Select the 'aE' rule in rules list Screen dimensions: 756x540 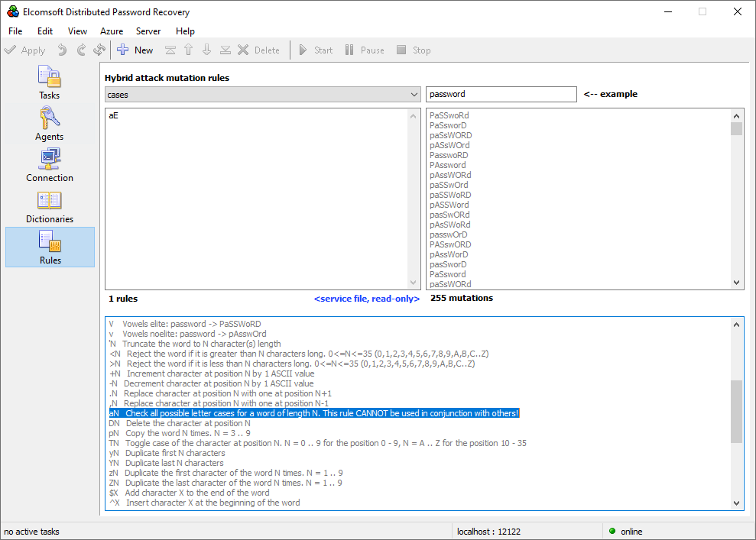pyautogui.click(x=113, y=115)
